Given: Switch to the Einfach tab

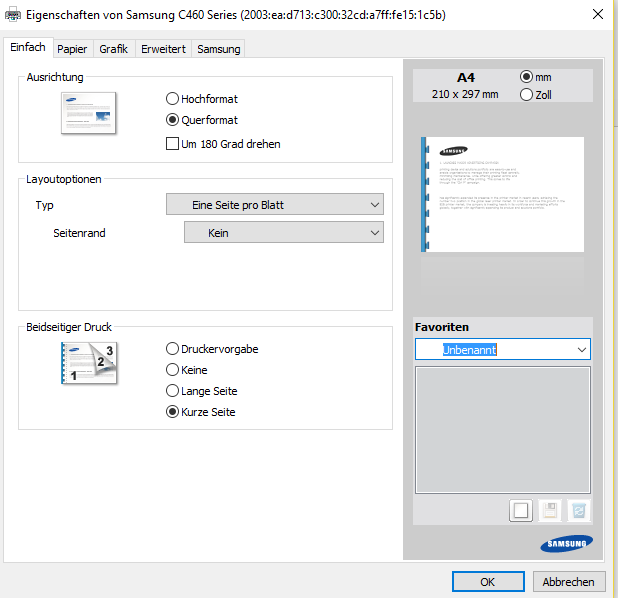Looking at the screenshot, I should pos(28,47).
